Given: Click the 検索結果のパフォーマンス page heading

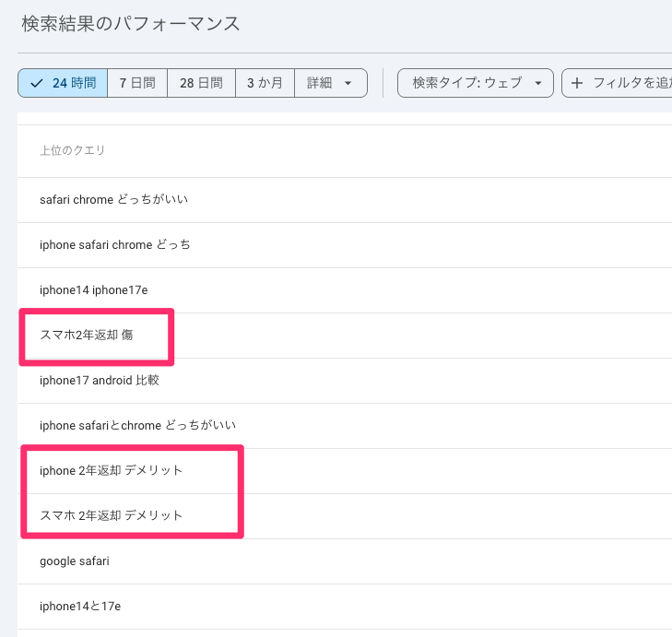Looking at the screenshot, I should (x=131, y=24).
